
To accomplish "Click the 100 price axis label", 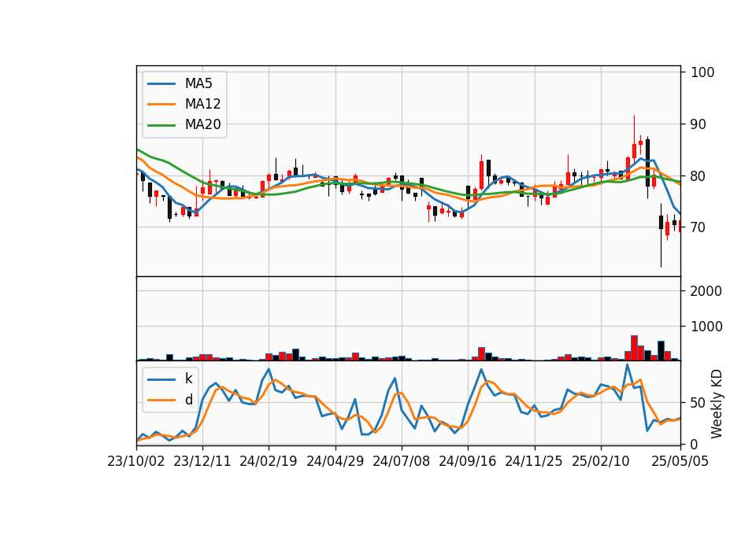I will click(702, 72).
